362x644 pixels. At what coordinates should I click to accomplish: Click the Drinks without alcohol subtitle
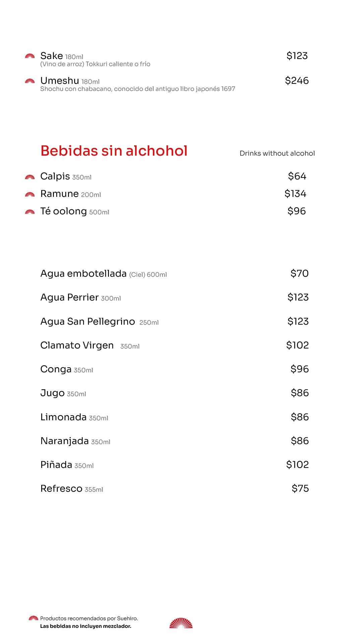click(277, 153)
